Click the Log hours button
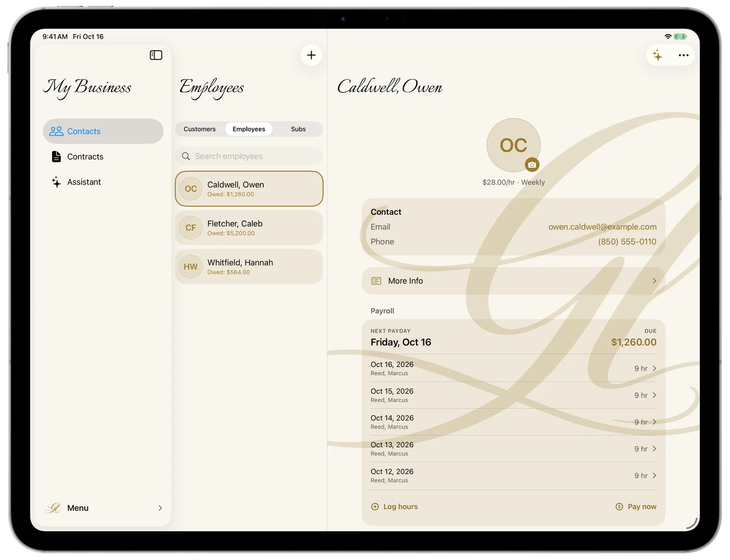The width and height of the screenshot is (730, 560). tap(395, 507)
